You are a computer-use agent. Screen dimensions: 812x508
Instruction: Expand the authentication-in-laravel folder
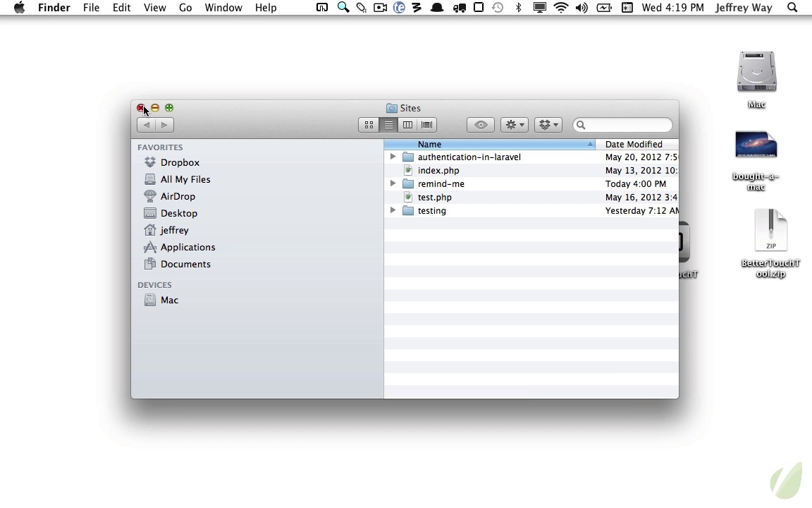393,157
